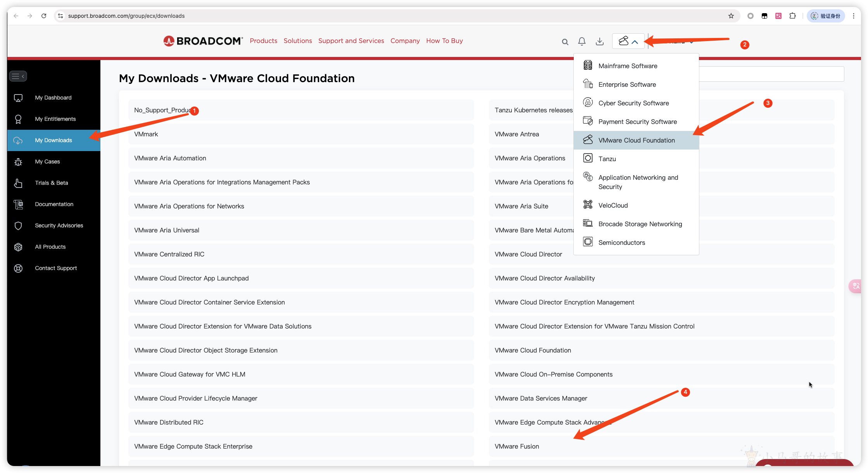Image resolution: width=868 pixels, height=473 pixels.
Task: Open VMware Cloud Gateway for VMC HLM
Action: [x=301, y=374]
